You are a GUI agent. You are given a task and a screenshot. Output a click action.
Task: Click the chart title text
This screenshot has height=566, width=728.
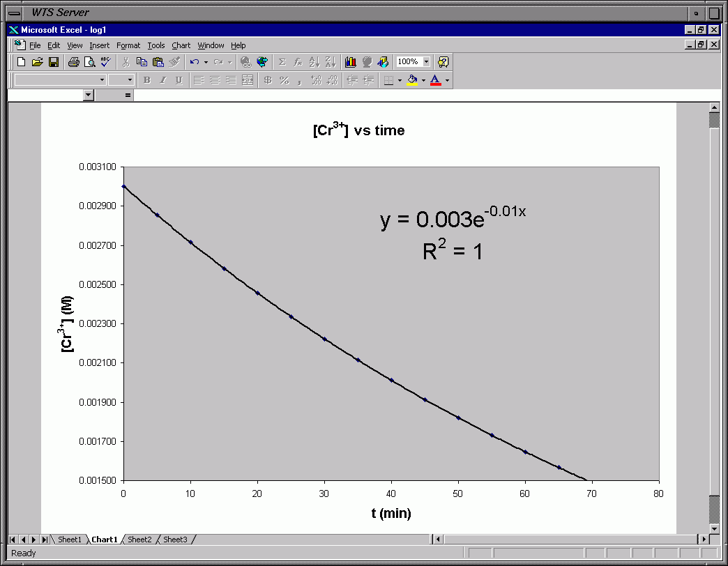click(x=358, y=130)
